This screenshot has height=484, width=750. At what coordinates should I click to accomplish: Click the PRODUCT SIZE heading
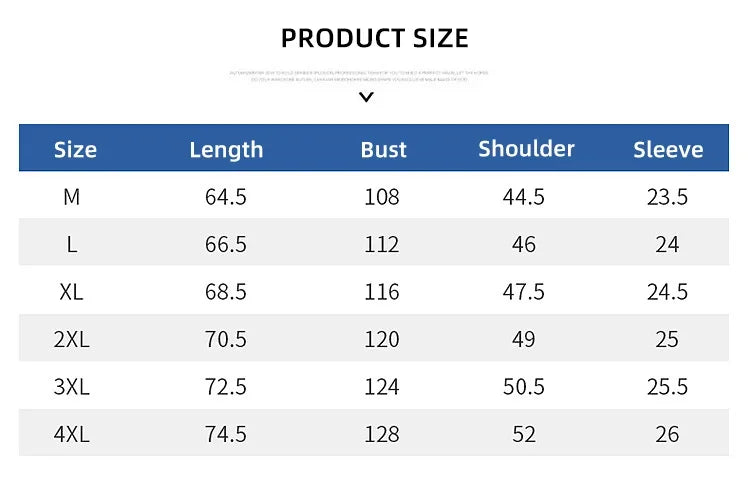pos(374,39)
